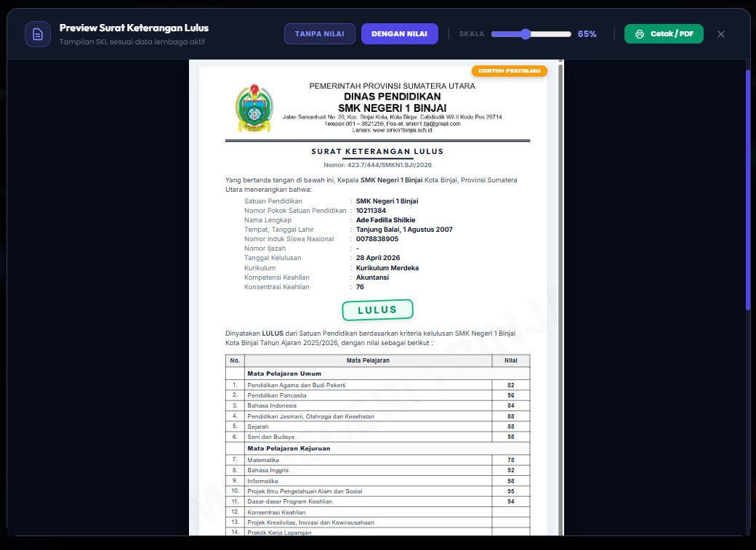Image resolution: width=756 pixels, height=550 pixels.
Task: Click the NPSN value 10211384
Action: [x=371, y=211]
